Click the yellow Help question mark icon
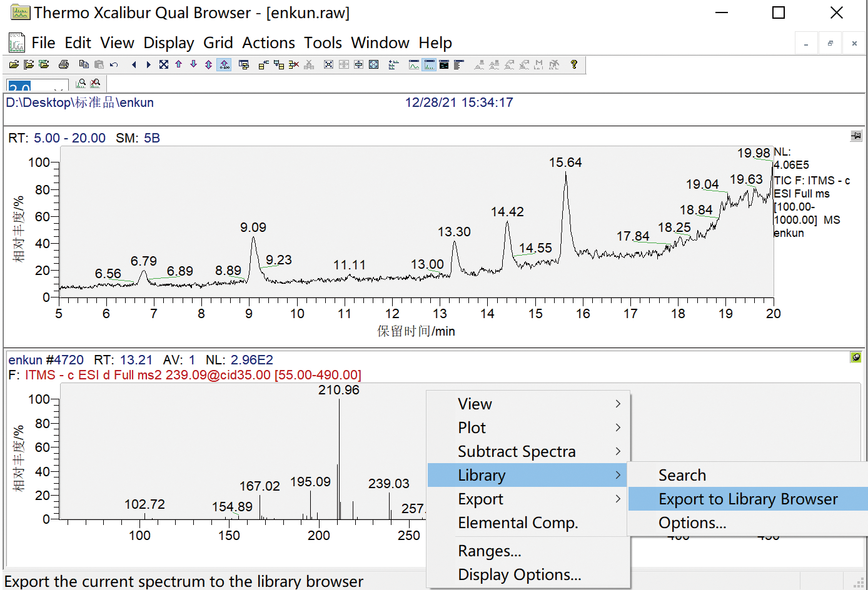The image size is (868, 590). click(574, 64)
